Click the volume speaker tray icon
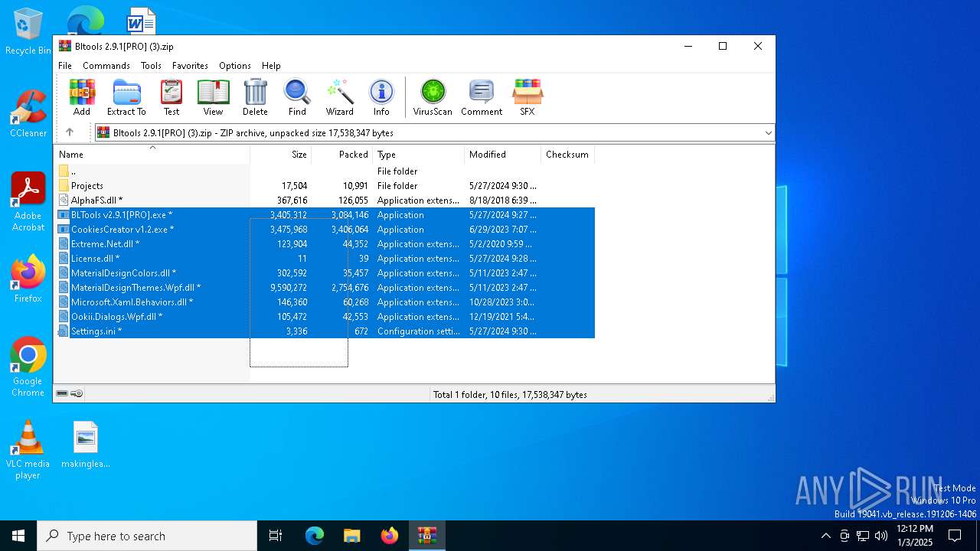 pyautogui.click(x=881, y=536)
